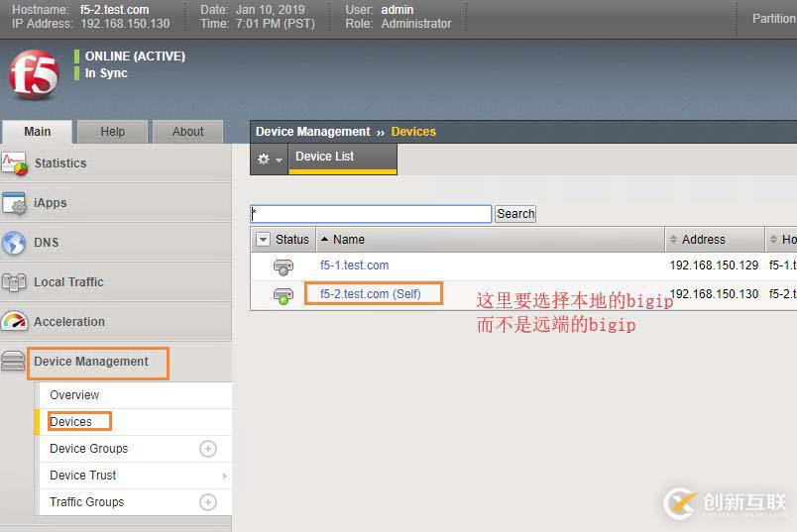This screenshot has width=797, height=532.
Task: Select Devices under Device Management
Action: [70, 422]
